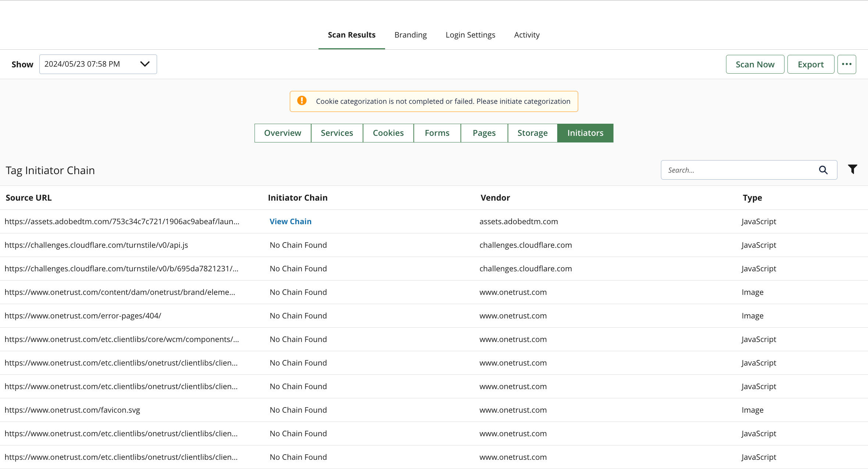Click the Scan Now button

coord(754,64)
